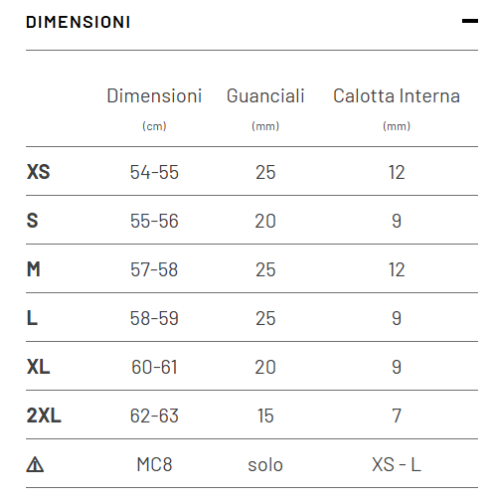Click the 2XL size row label
500x500 pixels.
point(44,416)
